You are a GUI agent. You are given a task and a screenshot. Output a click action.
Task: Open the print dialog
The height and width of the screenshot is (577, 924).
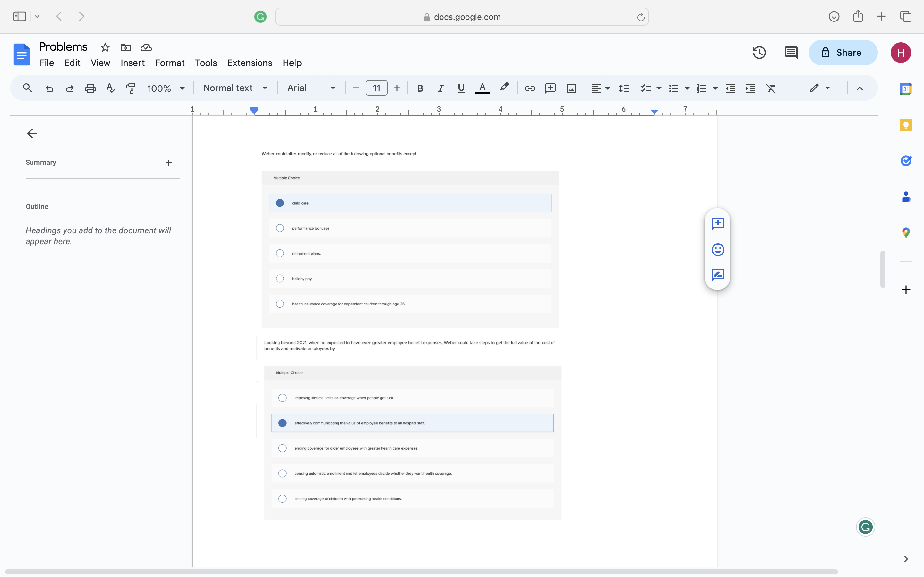(90, 88)
